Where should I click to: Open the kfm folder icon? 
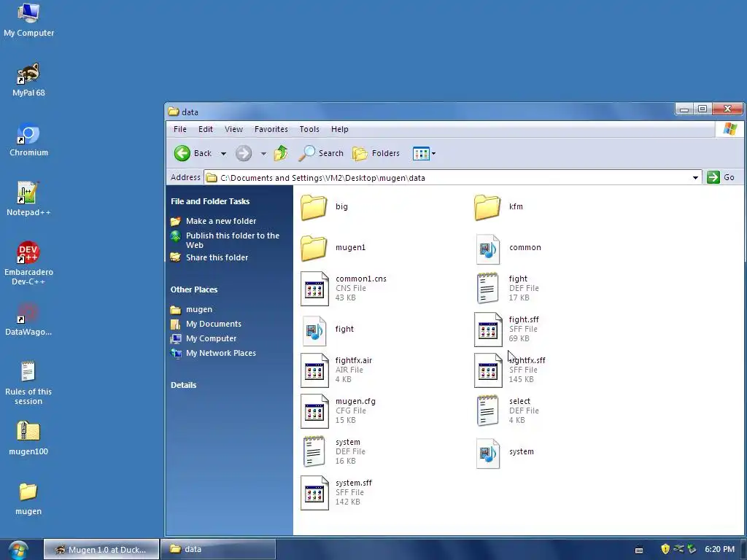pos(487,207)
